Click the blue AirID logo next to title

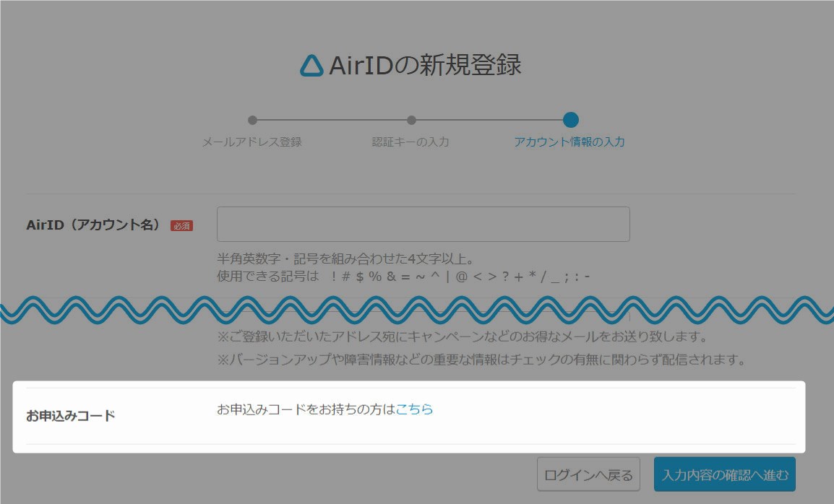311,67
